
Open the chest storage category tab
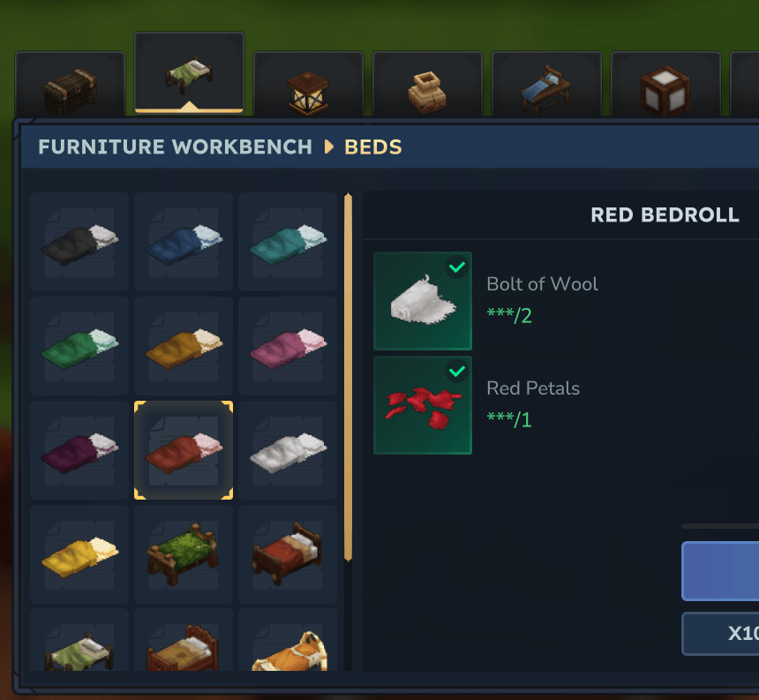pyautogui.click(x=71, y=85)
